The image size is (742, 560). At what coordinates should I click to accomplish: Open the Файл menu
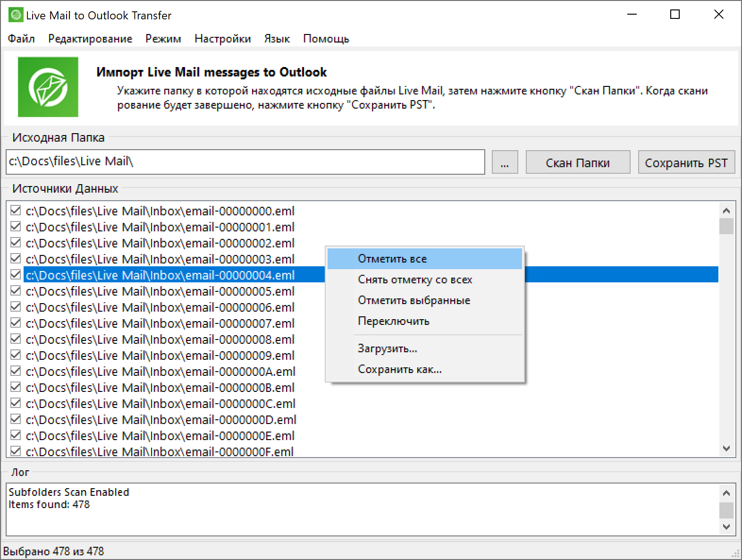click(21, 39)
